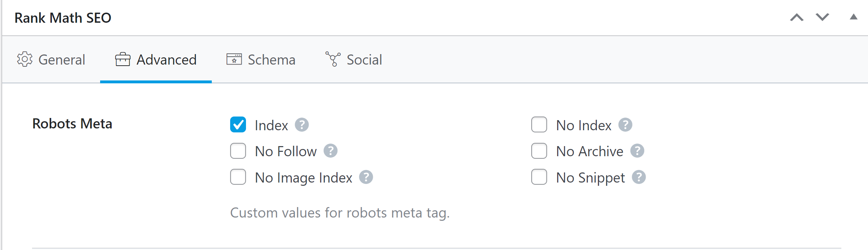This screenshot has width=868, height=250.
Task: Click the Rank Math SEO panel title
Action: [x=63, y=17]
